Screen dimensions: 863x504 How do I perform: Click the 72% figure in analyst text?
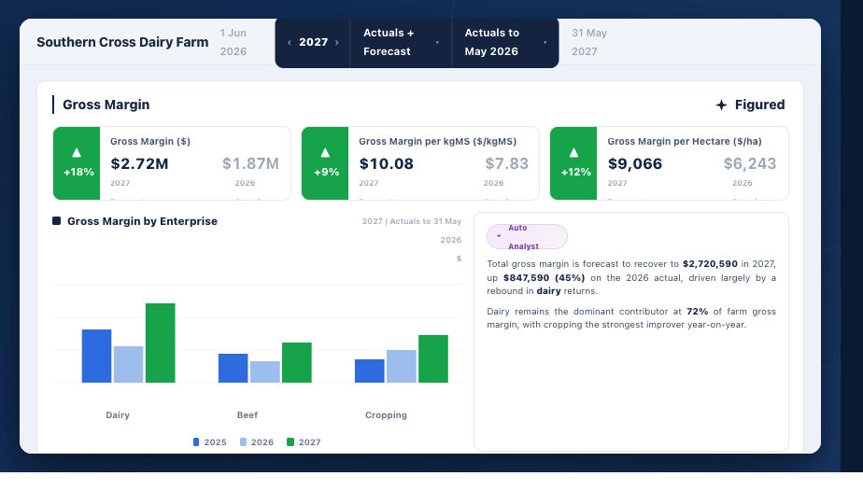click(697, 312)
